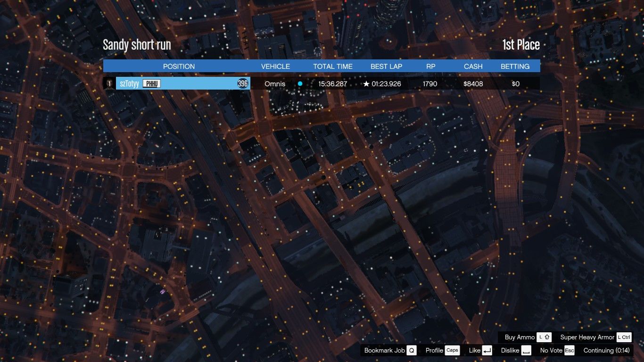Click the TOTAL TIME column header
This screenshot has height=362, width=644.
click(333, 66)
